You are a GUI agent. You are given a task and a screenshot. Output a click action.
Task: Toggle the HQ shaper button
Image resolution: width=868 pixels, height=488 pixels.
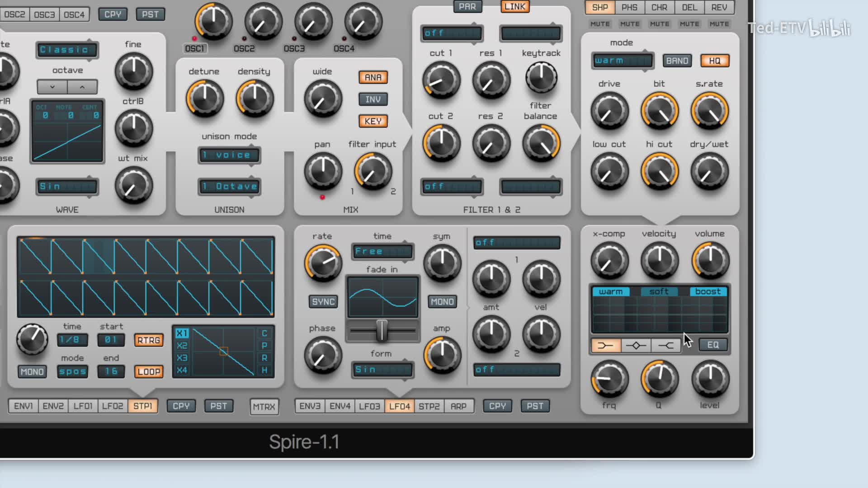(x=714, y=61)
